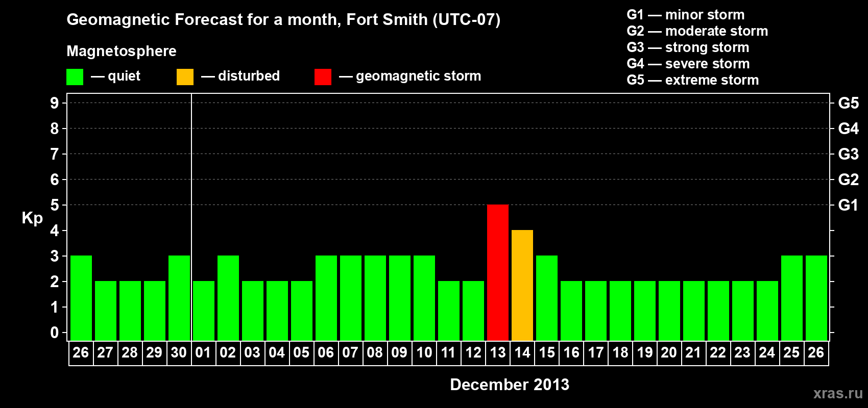Screen dimensions: 868x408
Task: Click the 'December 2013' label
Action: click(x=510, y=385)
